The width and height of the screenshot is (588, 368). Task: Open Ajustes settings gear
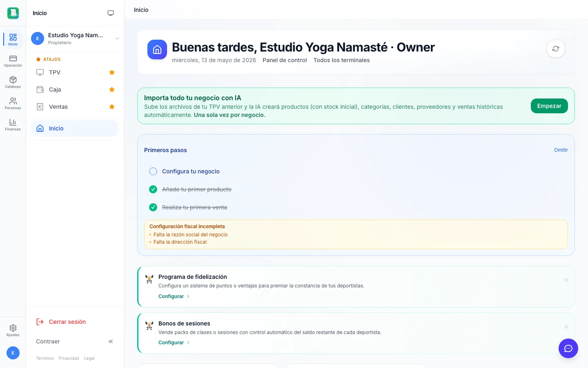13,330
